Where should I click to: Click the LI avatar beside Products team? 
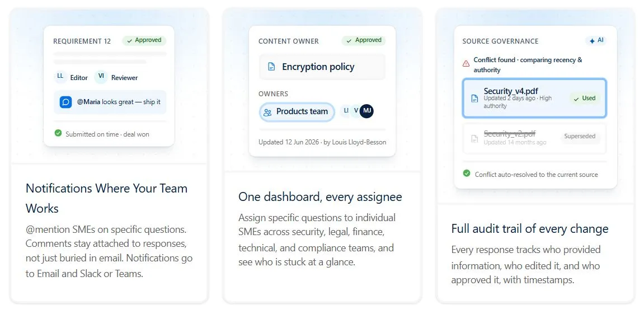coord(346,111)
